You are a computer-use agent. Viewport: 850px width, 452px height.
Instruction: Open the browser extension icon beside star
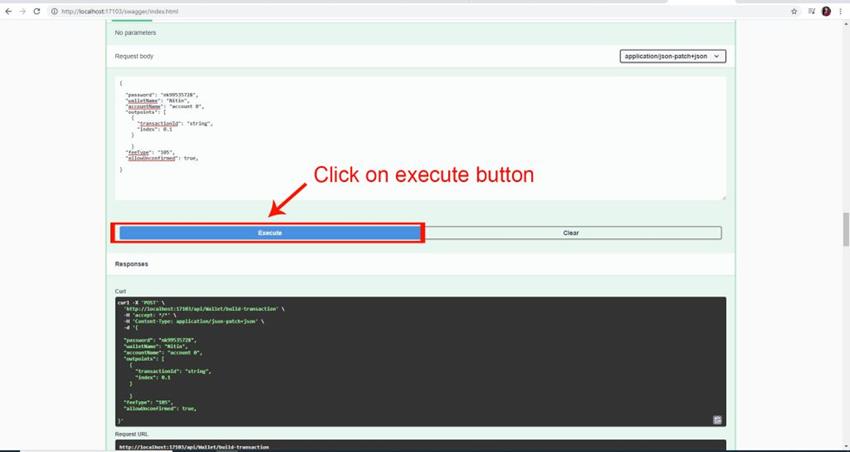coord(812,11)
